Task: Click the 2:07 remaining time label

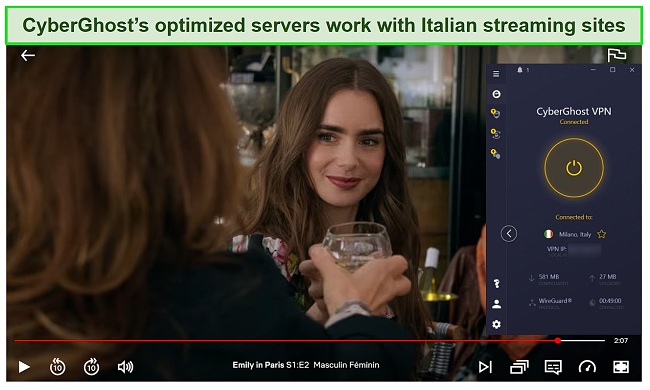Action: (x=621, y=341)
